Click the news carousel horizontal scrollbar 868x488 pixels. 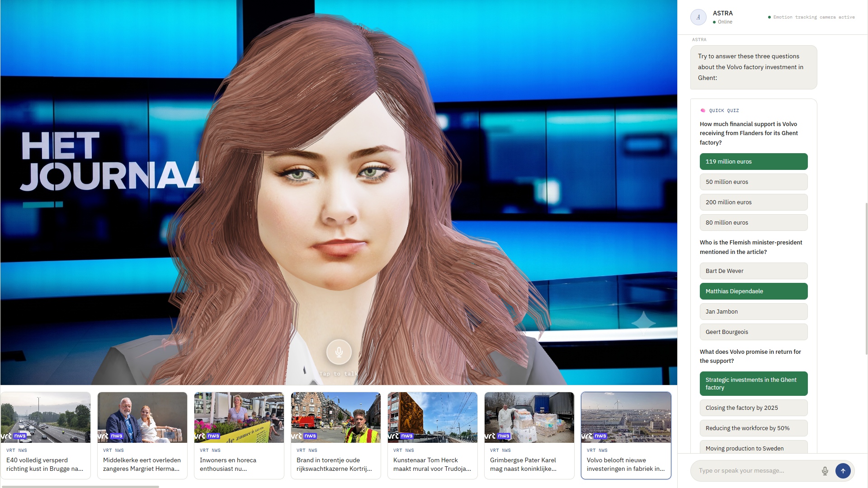point(80,487)
